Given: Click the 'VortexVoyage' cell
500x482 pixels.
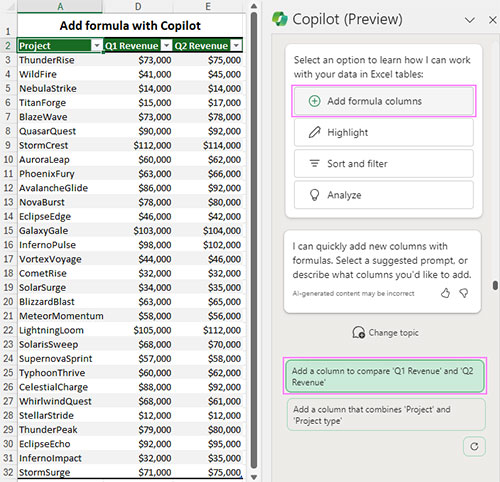Looking at the screenshot, I should 60,259.
